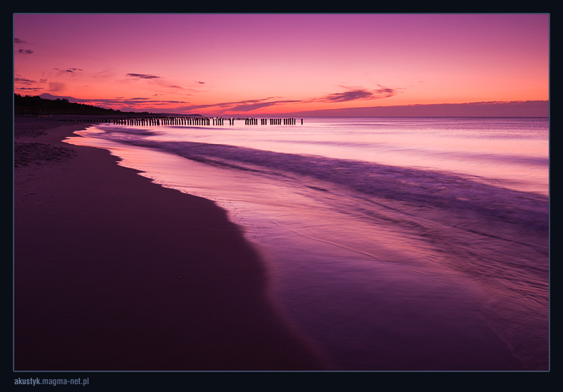563x392 pixels.
Task: Click the sunset beach photo center
Action: (281, 192)
